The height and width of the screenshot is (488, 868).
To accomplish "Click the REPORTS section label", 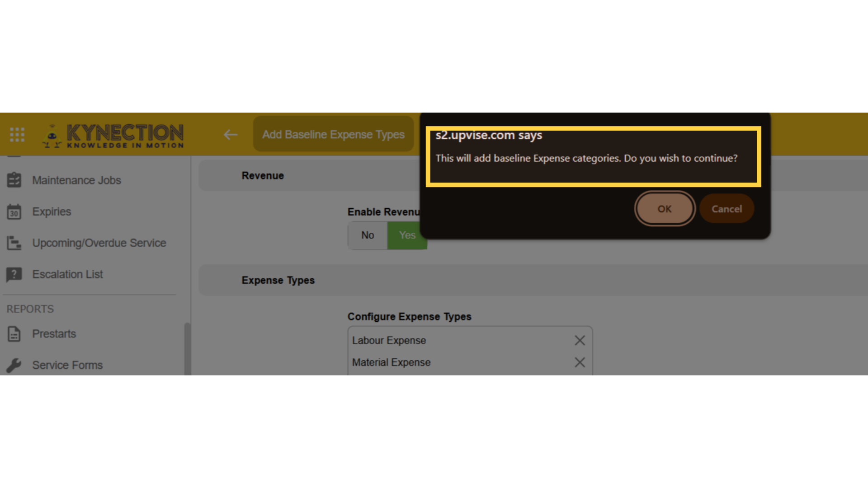I will pyautogui.click(x=30, y=309).
